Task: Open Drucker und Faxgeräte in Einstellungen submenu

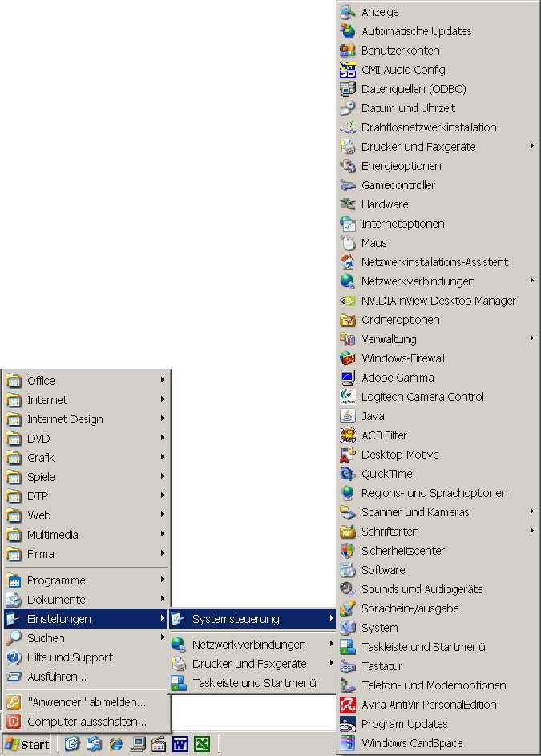Action: (252, 664)
